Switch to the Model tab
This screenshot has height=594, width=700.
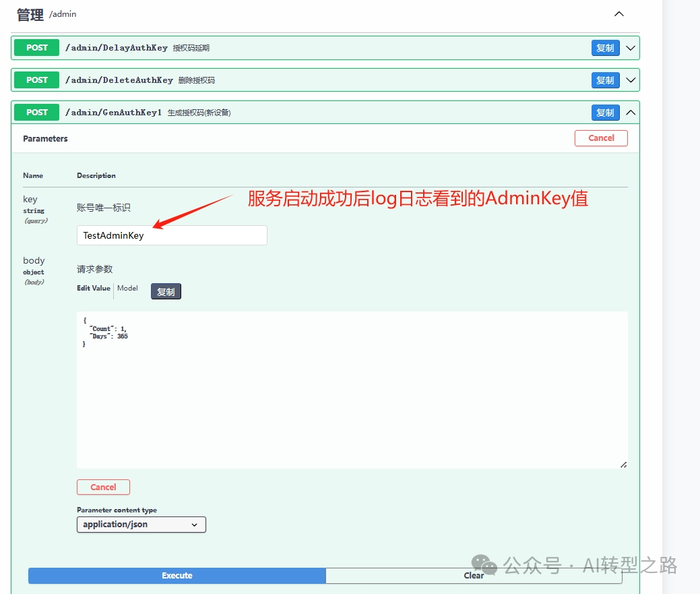click(x=127, y=288)
